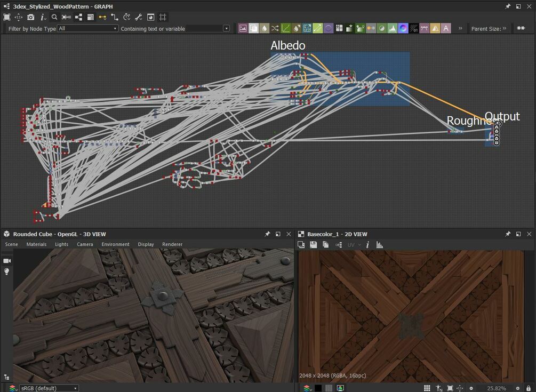Click the magnifier search icon in graph toolbar
Image resolution: width=536 pixels, height=392 pixels.
pyautogui.click(x=54, y=17)
